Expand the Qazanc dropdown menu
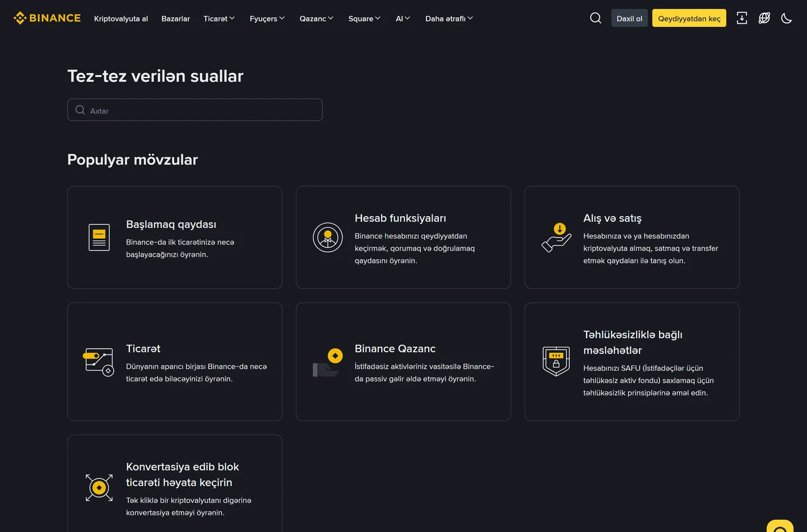The width and height of the screenshot is (807, 532). (317, 18)
